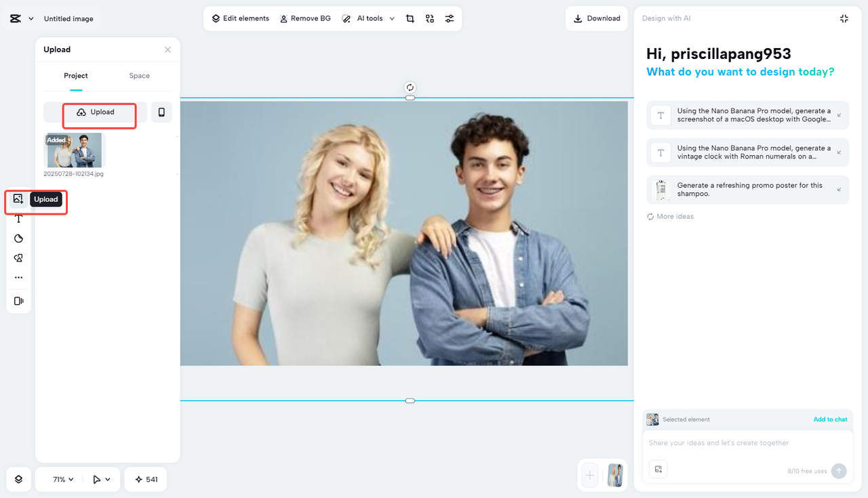The height and width of the screenshot is (498, 868).
Task: Focus the "Share your ideas" chat input
Action: 747,443
